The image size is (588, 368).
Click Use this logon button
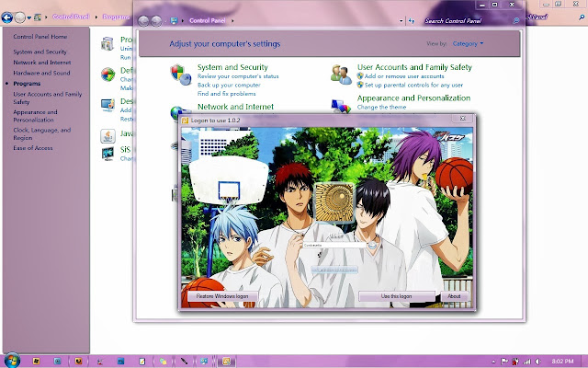396,296
